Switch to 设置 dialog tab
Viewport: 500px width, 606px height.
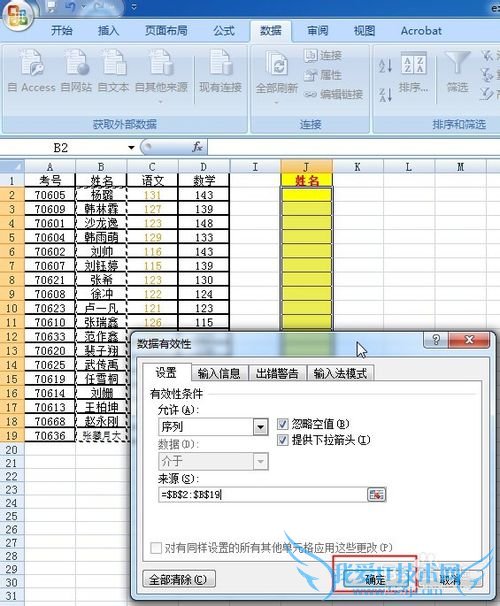click(x=166, y=373)
